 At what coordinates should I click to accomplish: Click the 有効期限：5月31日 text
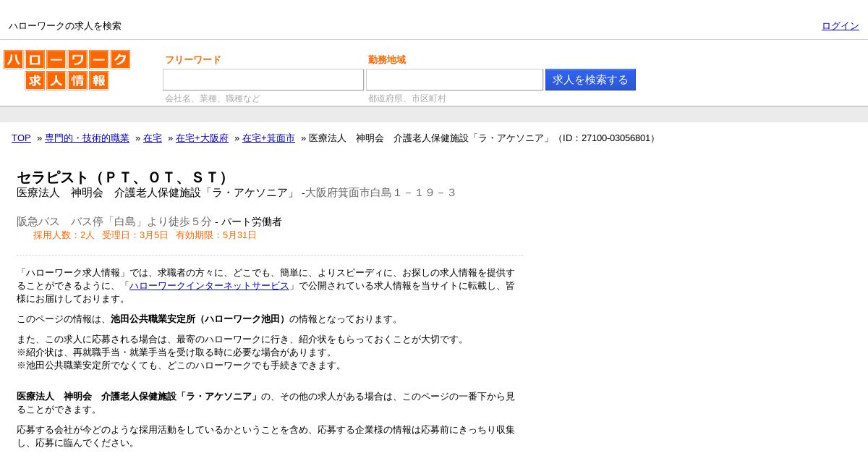(216, 235)
